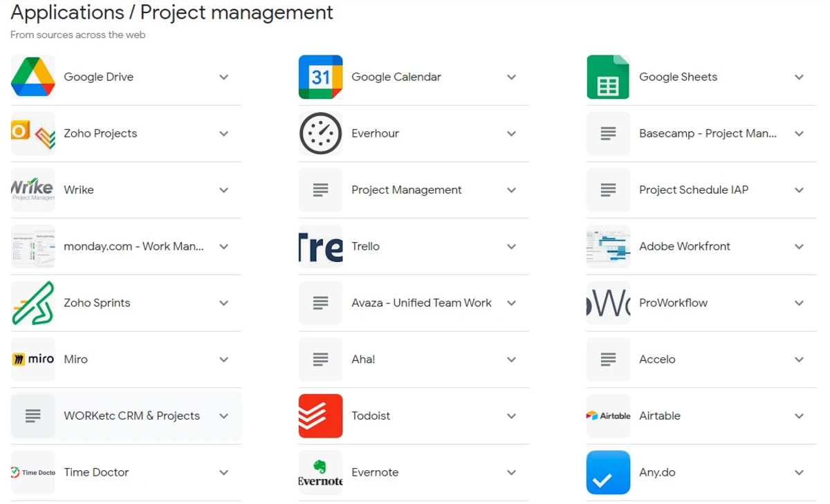
Task: Expand the Evernote chevron
Action: point(511,473)
